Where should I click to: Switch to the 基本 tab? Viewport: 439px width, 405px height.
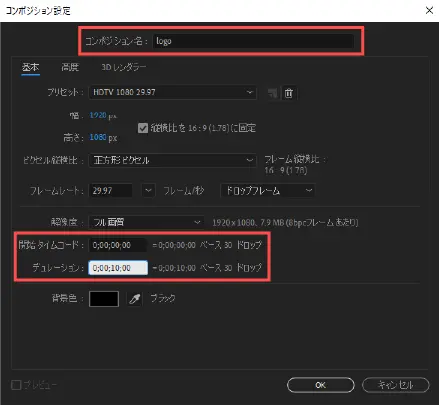click(30, 67)
